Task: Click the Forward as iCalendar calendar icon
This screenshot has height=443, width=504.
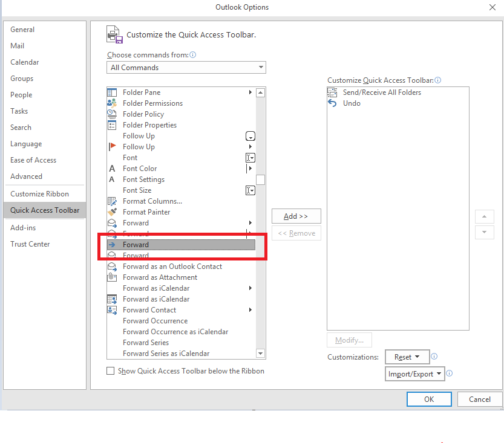Action: coord(112,299)
